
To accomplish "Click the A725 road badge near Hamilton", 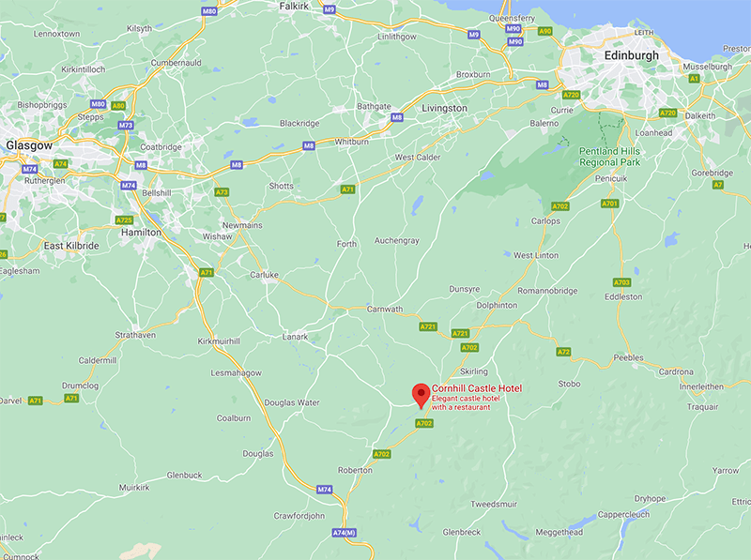I will click(x=124, y=219).
